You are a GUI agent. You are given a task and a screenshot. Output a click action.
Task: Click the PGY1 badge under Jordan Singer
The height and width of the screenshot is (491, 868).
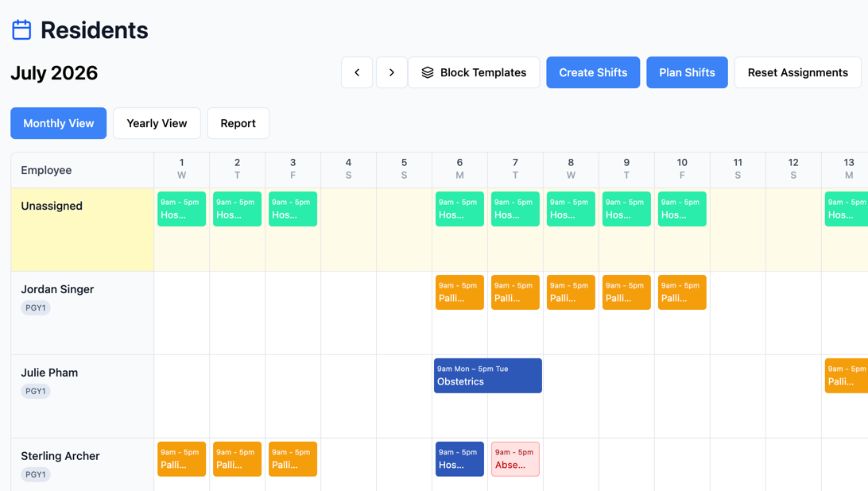coord(36,307)
